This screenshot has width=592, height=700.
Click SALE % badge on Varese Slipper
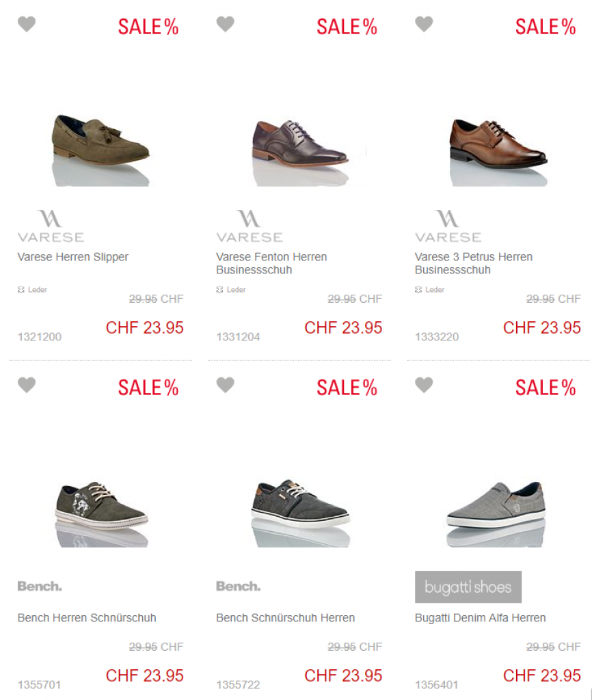tap(148, 27)
